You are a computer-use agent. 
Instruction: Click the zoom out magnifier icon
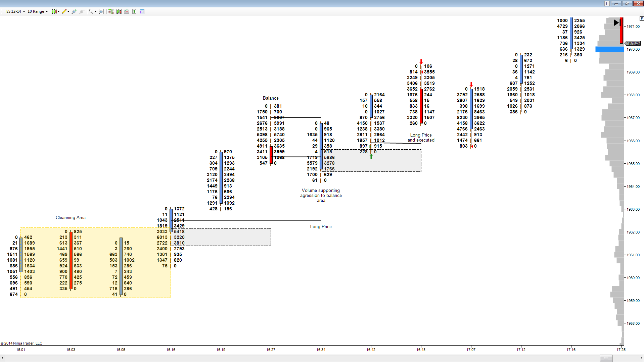[82, 11]
